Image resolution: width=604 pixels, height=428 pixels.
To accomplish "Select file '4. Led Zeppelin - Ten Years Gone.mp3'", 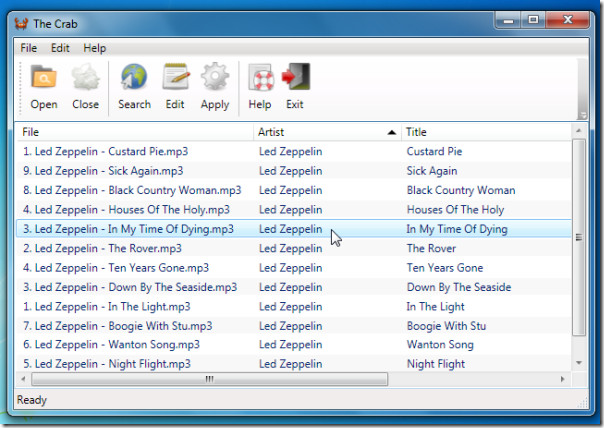I will point(116,268).
